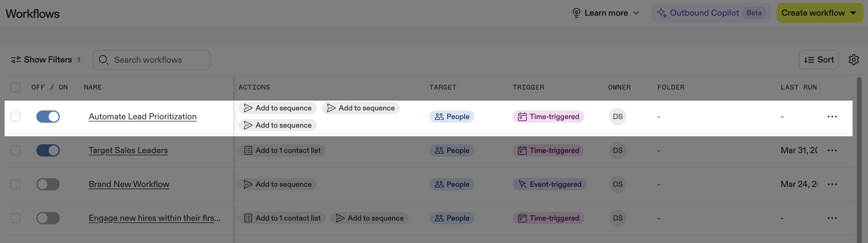Open more options for Automate Lead Prioritization
868x243 pixels.
coord(832,117)
